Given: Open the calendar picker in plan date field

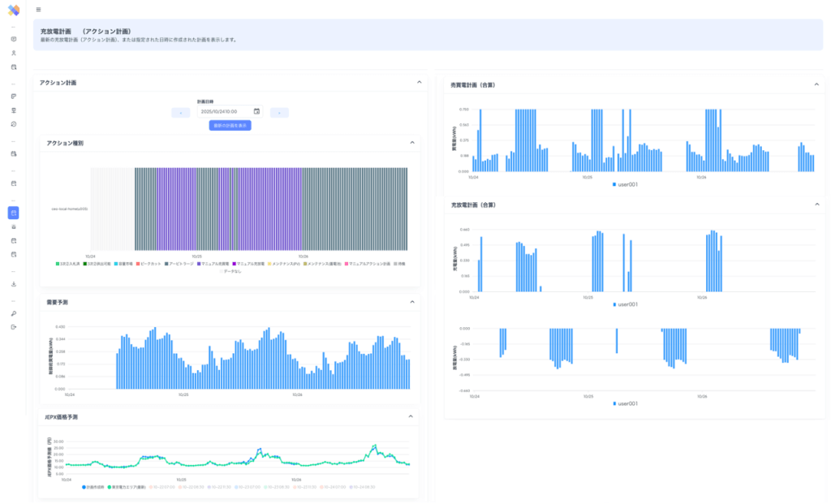Looking at the screenshot, I should pyautogui.click(x=256, y=111).
